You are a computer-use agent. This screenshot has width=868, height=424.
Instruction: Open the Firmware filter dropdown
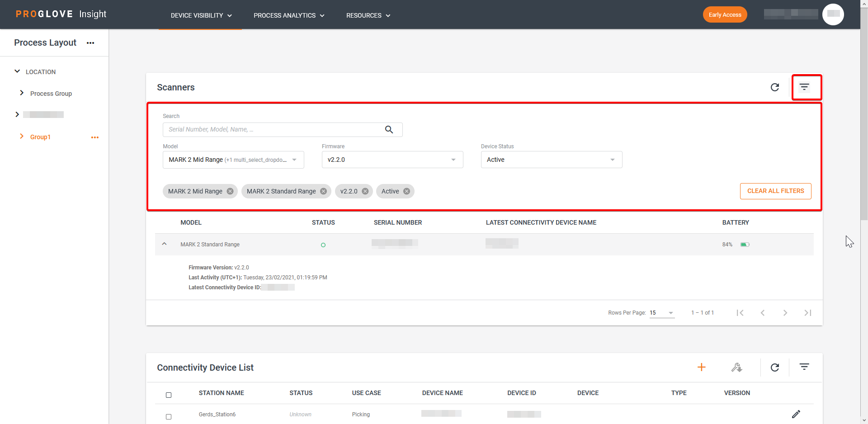(392, 160)
